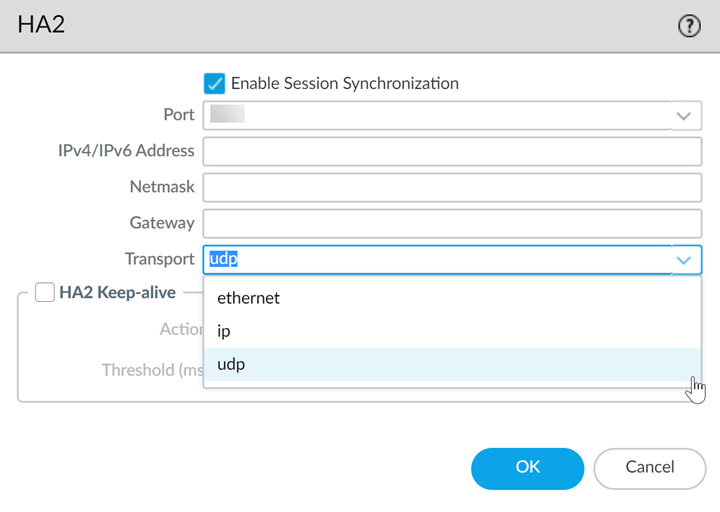Image resolution: width=720 pixels, height=512 pixels.
Task: Pick udp in the dropdown list
Action: tap(231, 364)
